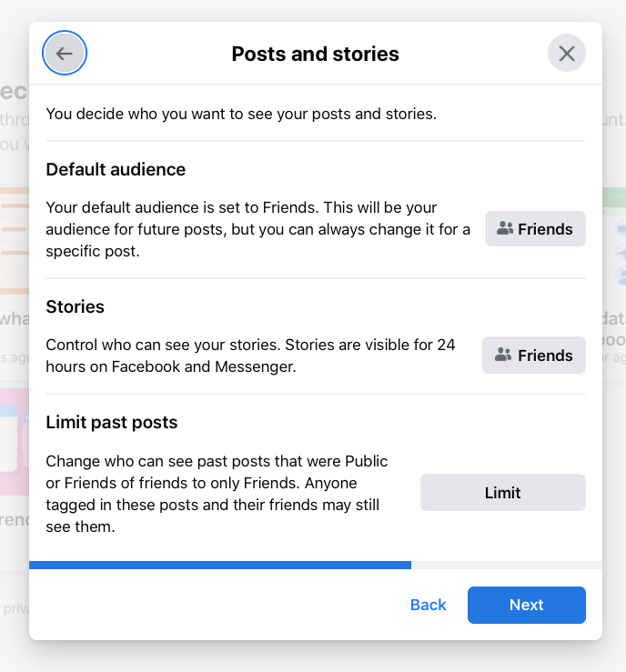Select the 'Default audience' section heading
The height and width of the screenshot is (672, 626).
click(x=116, y=170)
